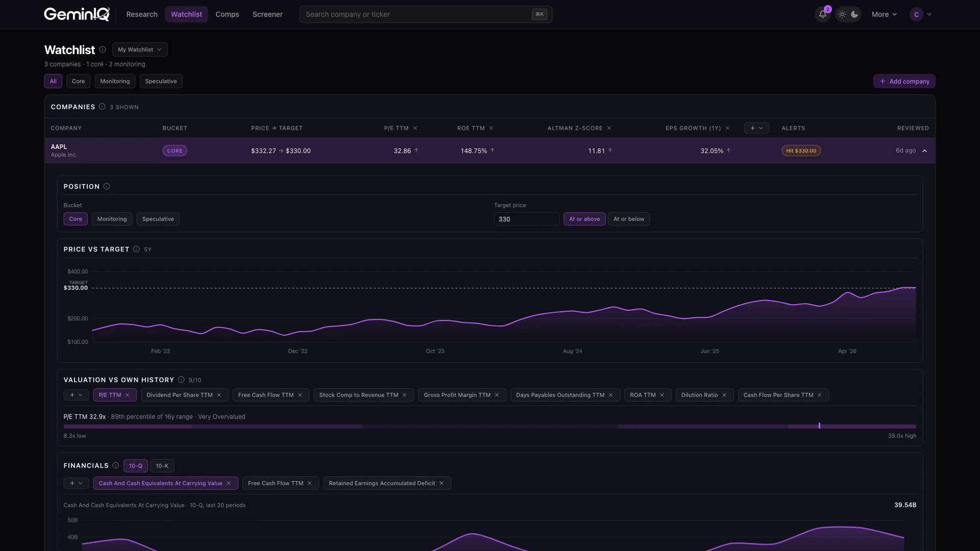Open the My Watchlist dropdown
This screenshot has width=980, height=551.
[x=140, y=49]
